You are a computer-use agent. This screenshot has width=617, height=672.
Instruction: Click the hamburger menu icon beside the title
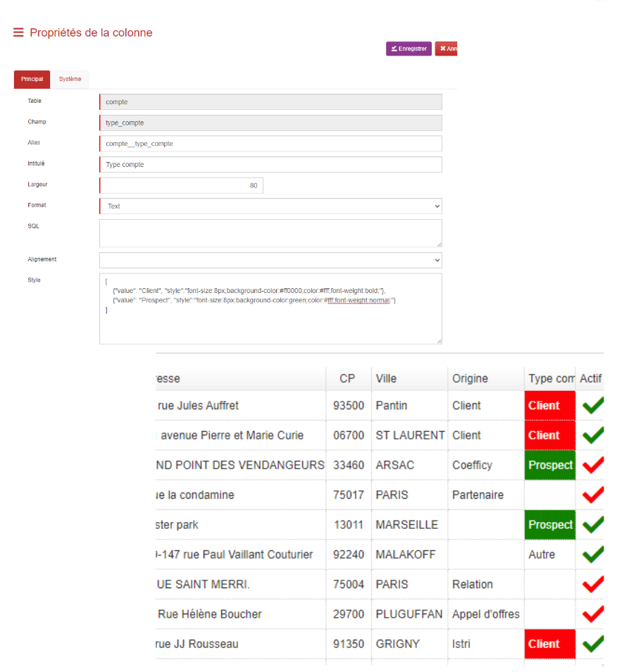click(x=18, y=32)
